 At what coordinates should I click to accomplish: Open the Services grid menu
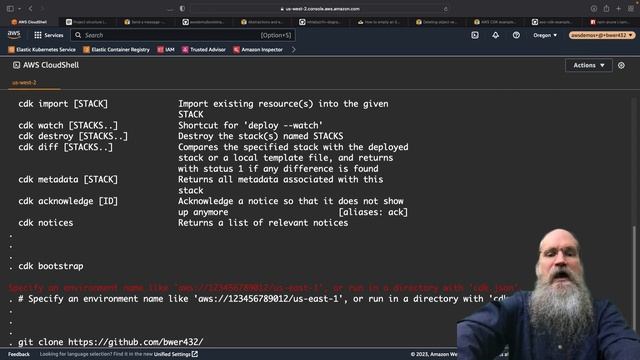pyautogui.click(x=49, y=35)
